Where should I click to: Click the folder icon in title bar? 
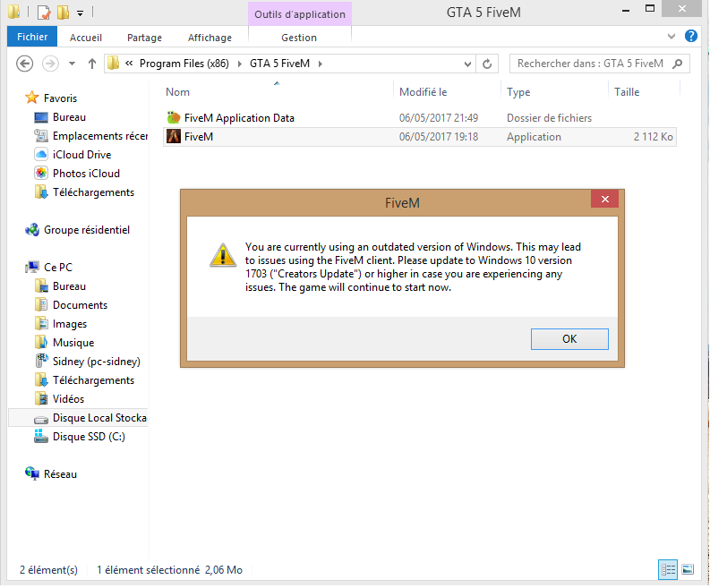14,12
